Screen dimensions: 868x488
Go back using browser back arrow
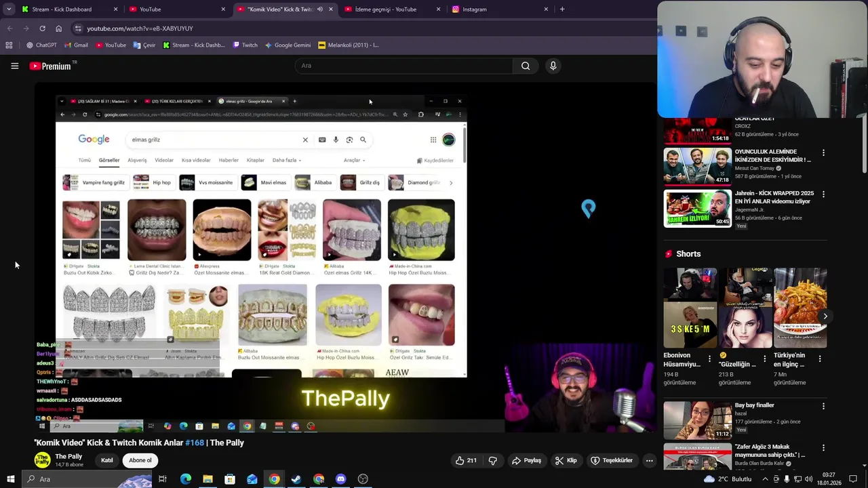pos(9,28)
